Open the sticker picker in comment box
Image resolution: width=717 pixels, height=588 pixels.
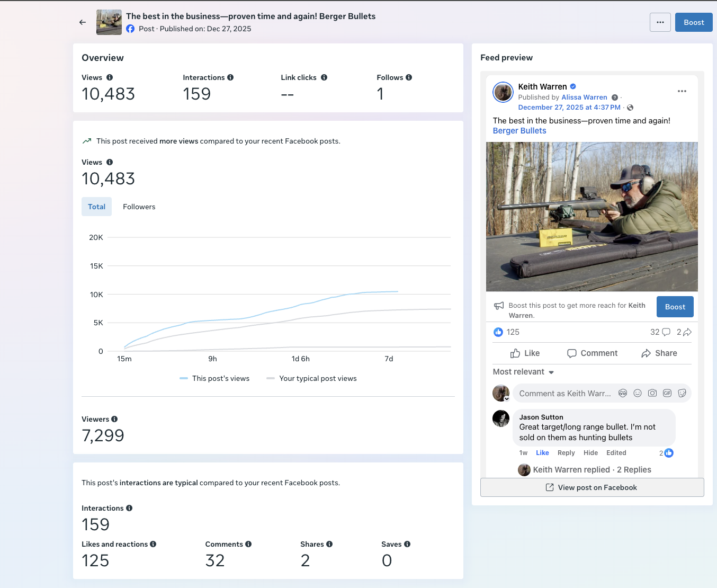[682, 393]
